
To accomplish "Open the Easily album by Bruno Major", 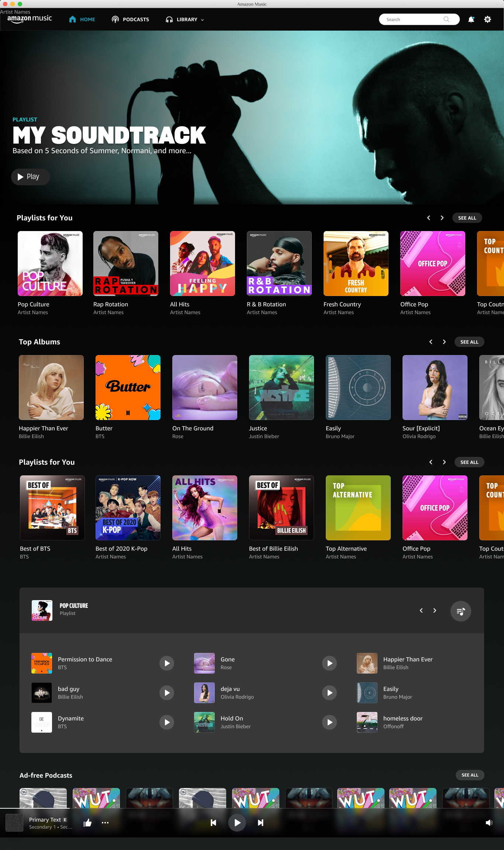I will [358, 388].
